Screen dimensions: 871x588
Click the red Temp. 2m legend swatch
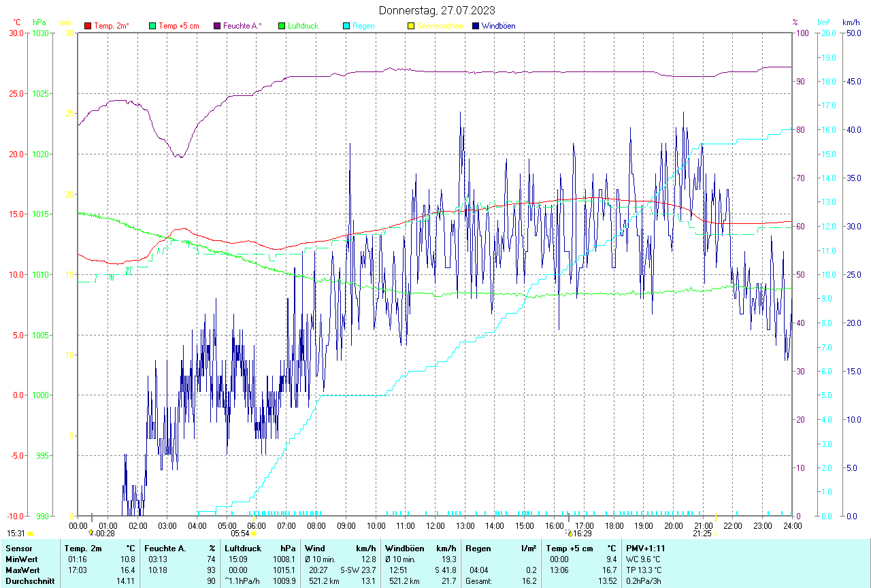(88, 26)
